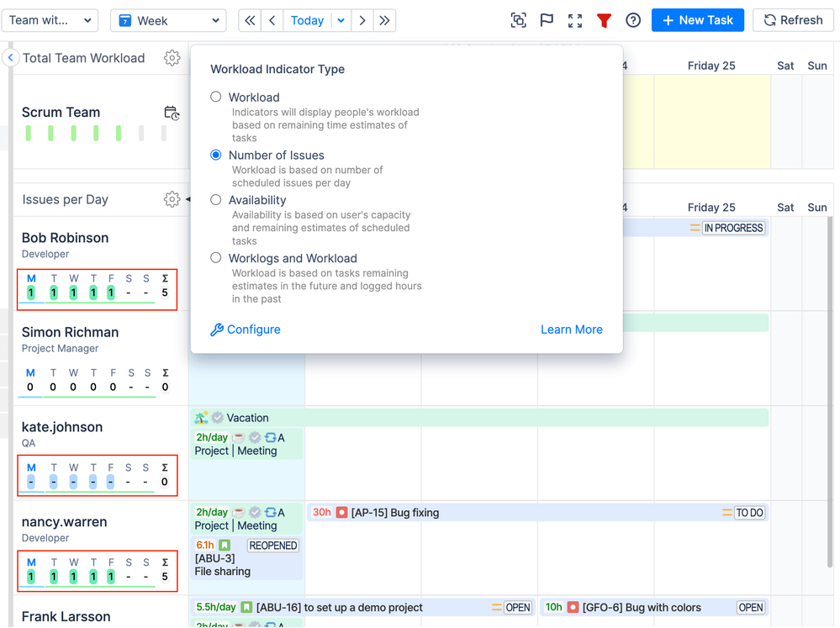Expand the Today dropdown arrow
840x628 pixels.
coord(341,20)
